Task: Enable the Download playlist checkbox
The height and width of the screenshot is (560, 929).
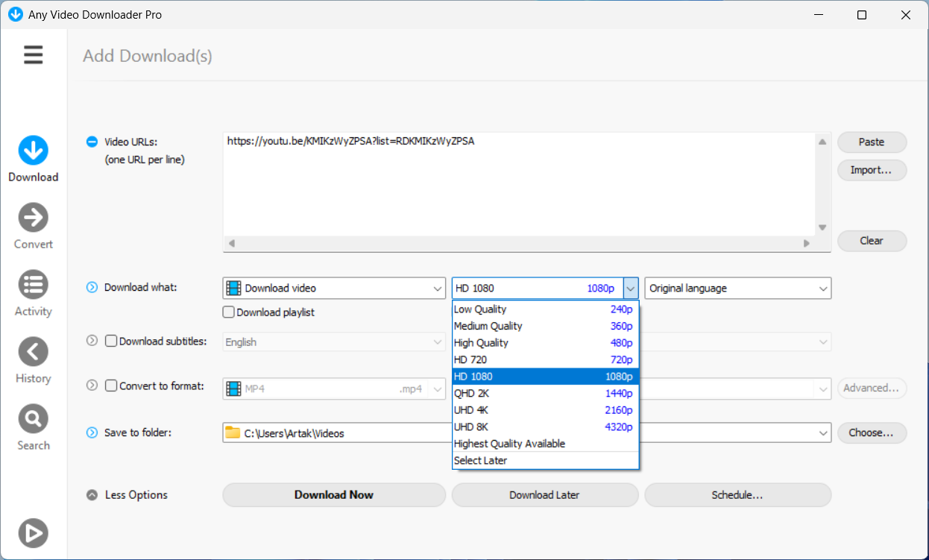Action: [229, 312]
